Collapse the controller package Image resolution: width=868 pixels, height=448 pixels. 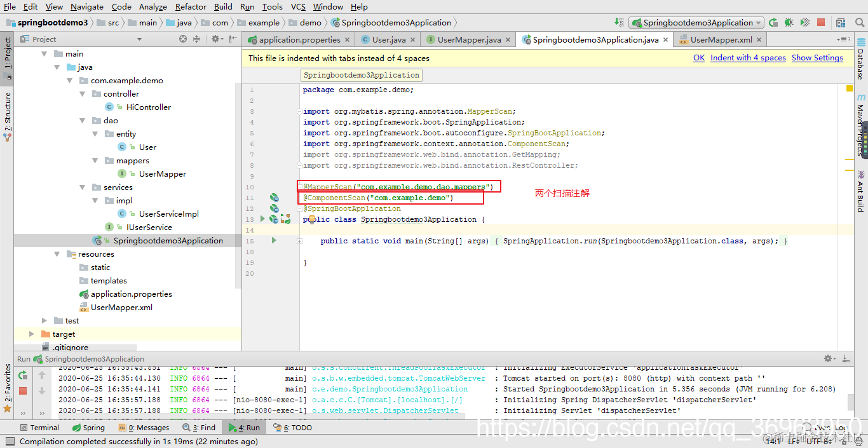[83, 94]
